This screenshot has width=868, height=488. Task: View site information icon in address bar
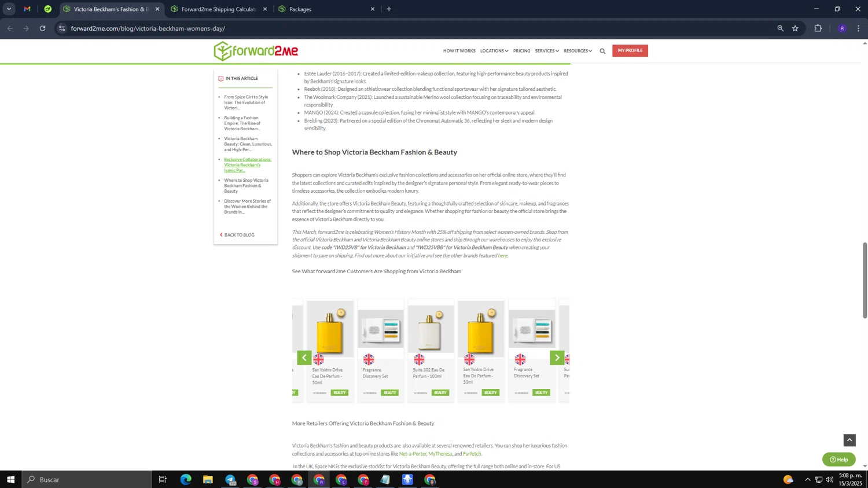coord(62,28)
